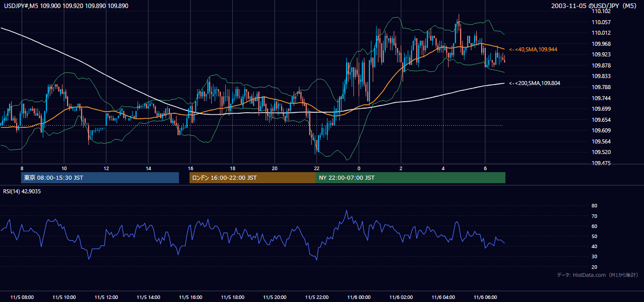Click the RSI 20 level label
The image size is (644, 302).
pos(594,267)
